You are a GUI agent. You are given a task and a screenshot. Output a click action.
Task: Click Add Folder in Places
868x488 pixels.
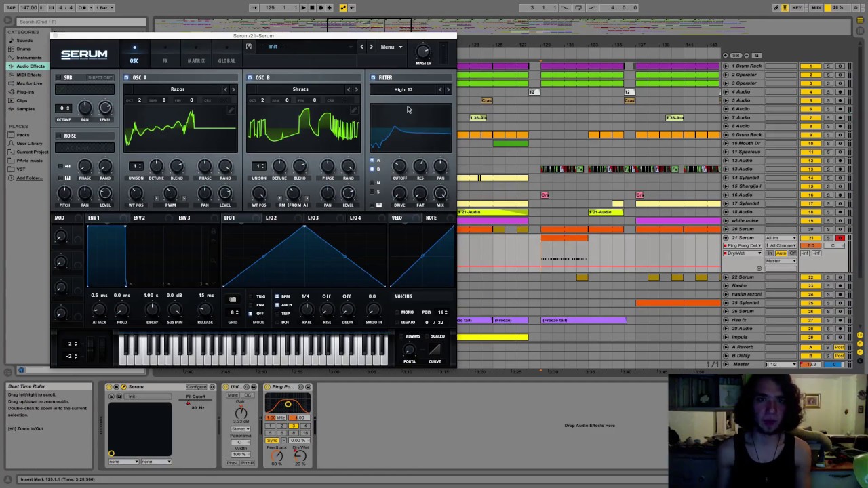[x=28, y=178]
